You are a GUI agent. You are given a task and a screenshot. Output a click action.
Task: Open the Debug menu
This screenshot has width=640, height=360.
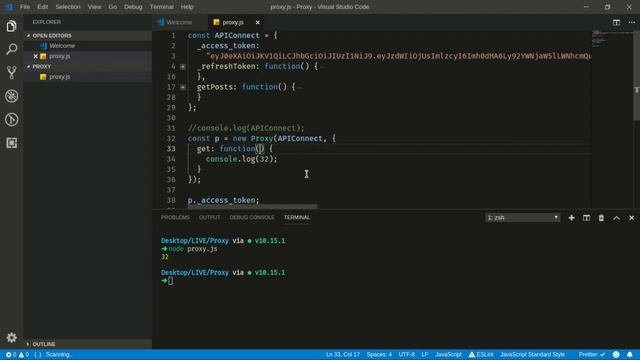[x=133, y=7]
